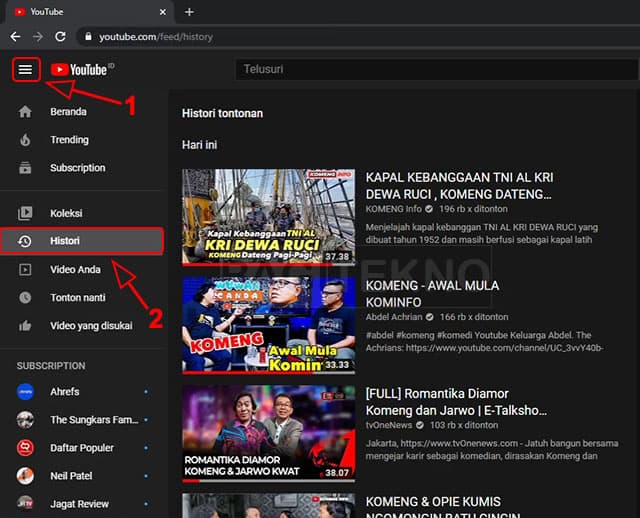Close the YouTube browser tab

coord(162,12)
